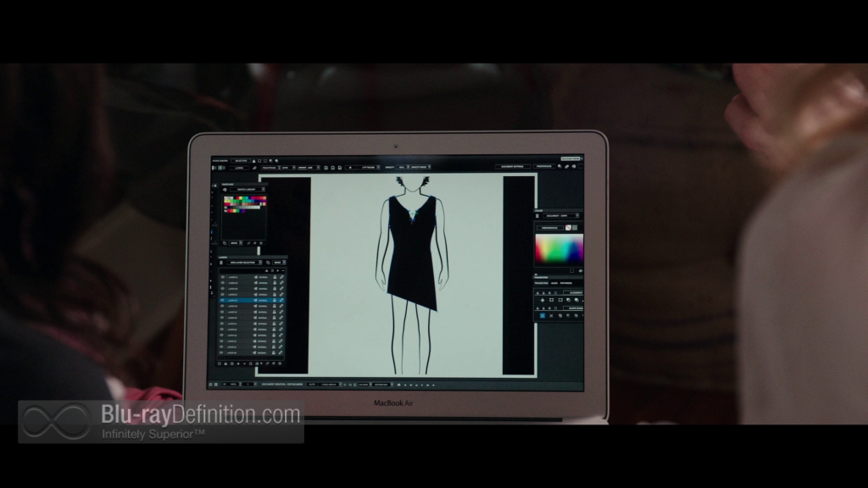This screenshot has height=488, width=868.
Task: Click the swatch palette icon in the Swatches panel
Action: click(225, 189)
